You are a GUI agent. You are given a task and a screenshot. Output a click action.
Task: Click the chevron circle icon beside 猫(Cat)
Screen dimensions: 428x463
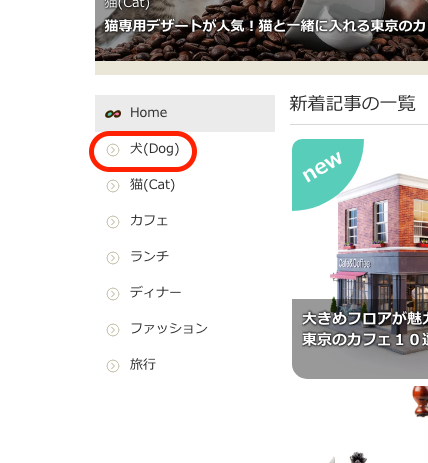pos(113,186)
